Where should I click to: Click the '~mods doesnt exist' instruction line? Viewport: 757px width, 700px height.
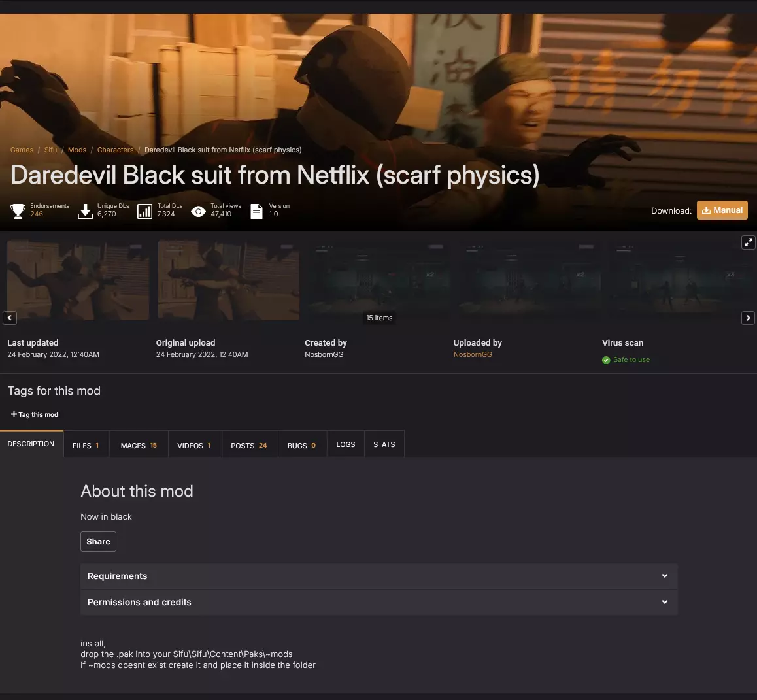198,665
